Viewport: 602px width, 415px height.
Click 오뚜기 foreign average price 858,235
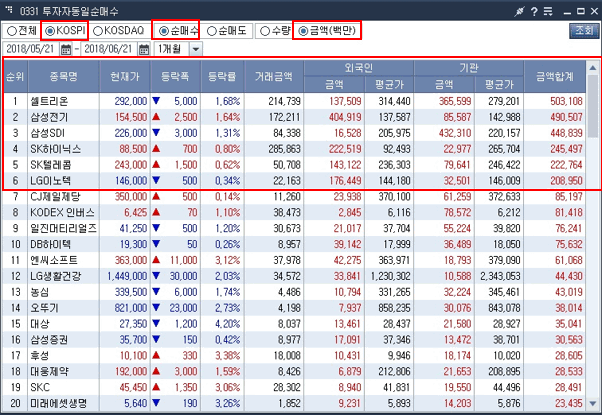coord(394,308)
